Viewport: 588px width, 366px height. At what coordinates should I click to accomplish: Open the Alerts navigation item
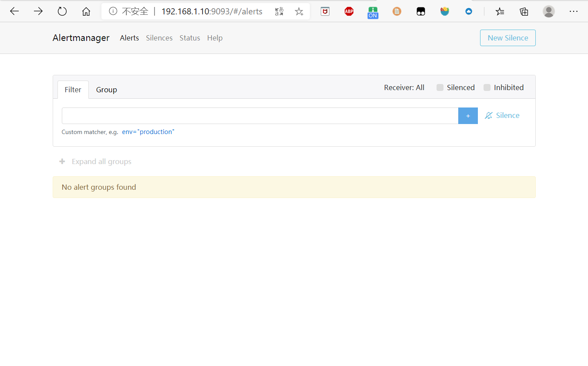tap(129, 38)
